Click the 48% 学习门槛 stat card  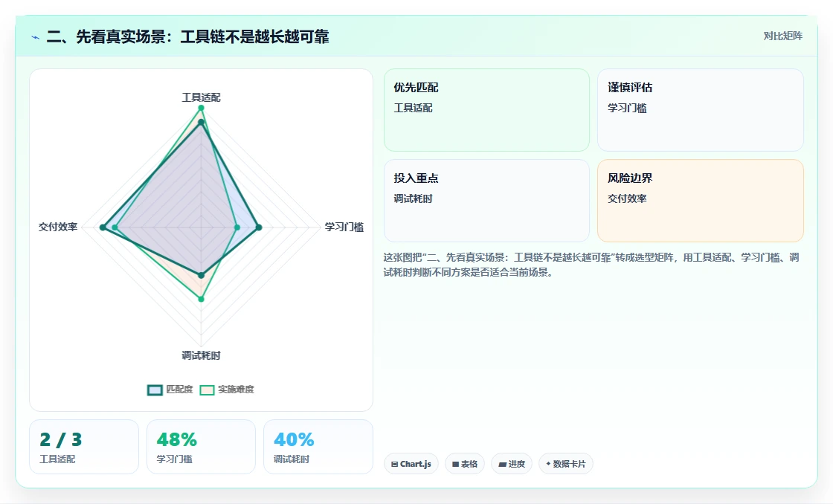[201, 447]
